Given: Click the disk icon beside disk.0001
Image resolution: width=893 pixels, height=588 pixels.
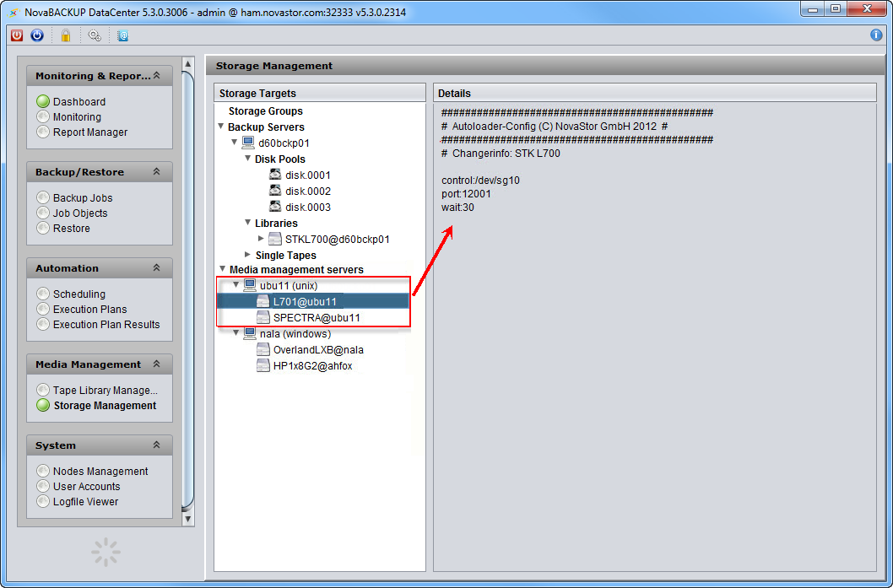Looking at the screenshot, I should coord(275,175).
